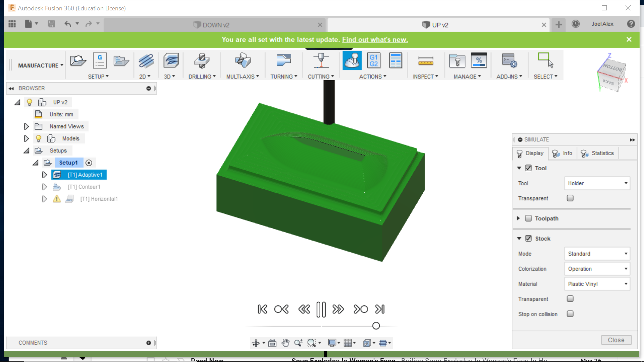Image resolution: width=644 pixels, height=362 pixels.
Task: Click the Post Process G-code icon
Action: (374, 61)
